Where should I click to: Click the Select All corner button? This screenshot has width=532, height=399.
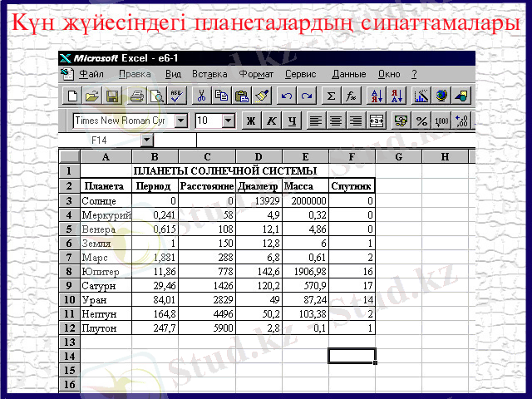69,156
